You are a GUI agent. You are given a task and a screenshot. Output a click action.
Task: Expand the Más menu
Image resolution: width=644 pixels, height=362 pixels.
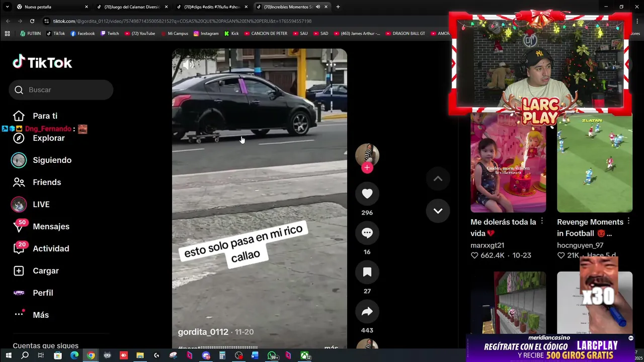pyautogui.click(x=31, y=315)
